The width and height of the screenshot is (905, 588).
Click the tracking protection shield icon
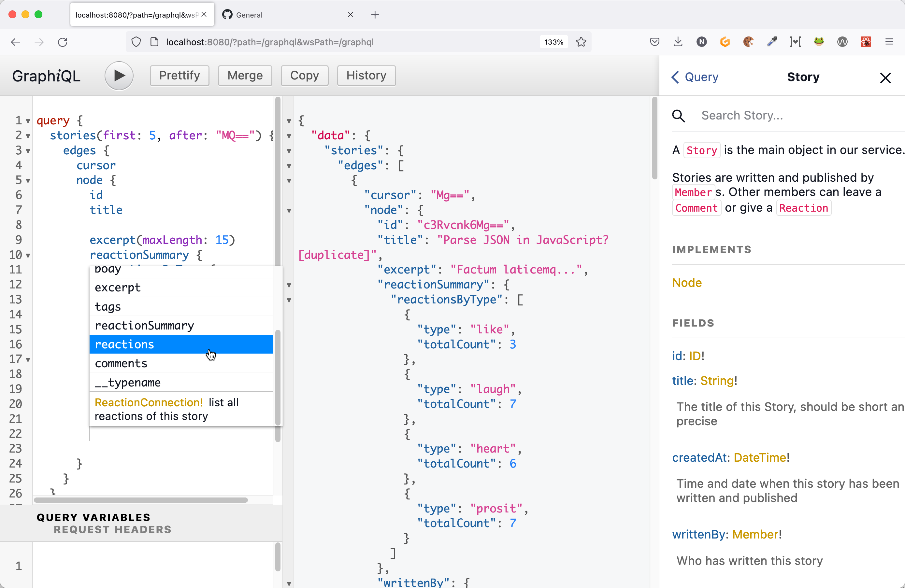click(136, 42)
